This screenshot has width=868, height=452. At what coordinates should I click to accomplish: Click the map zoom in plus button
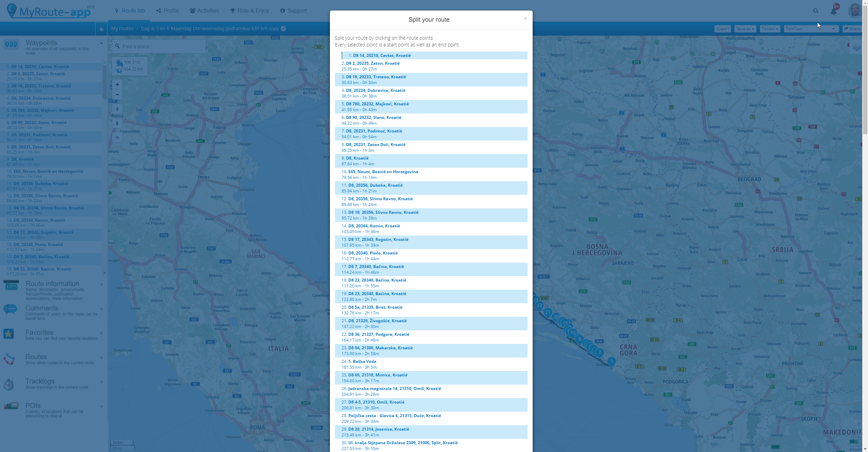pos(117,85)
